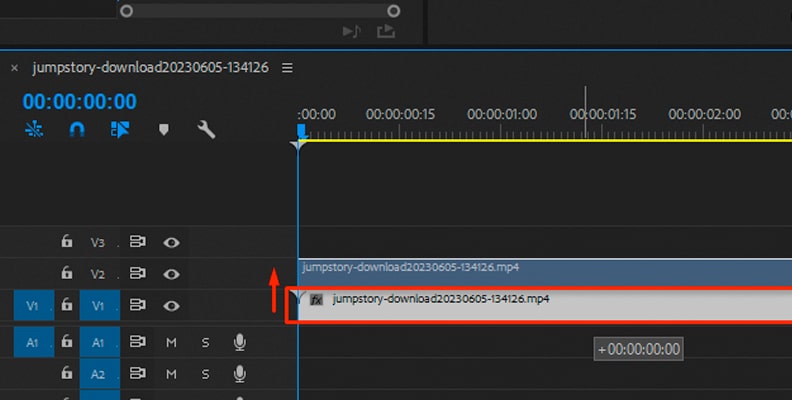Toggle lock on track A2
The width and height of the screenshot is (792, 400).
coord(67,373)
